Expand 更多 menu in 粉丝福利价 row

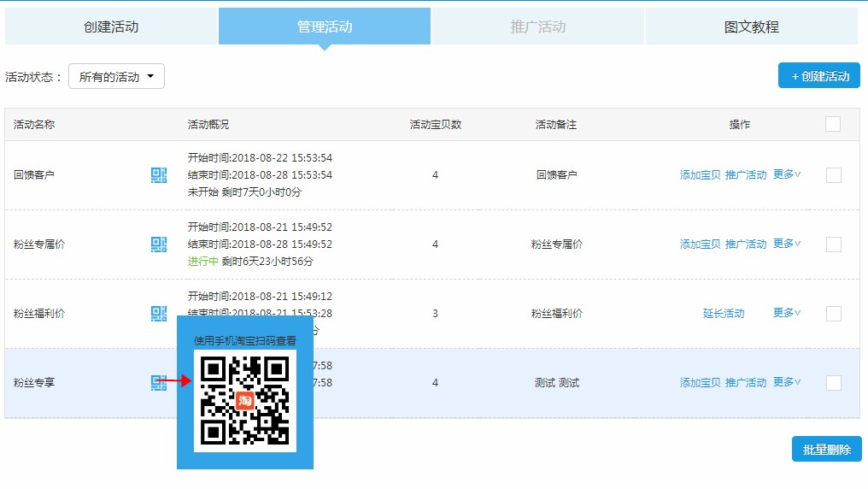(x=787, y=313)
